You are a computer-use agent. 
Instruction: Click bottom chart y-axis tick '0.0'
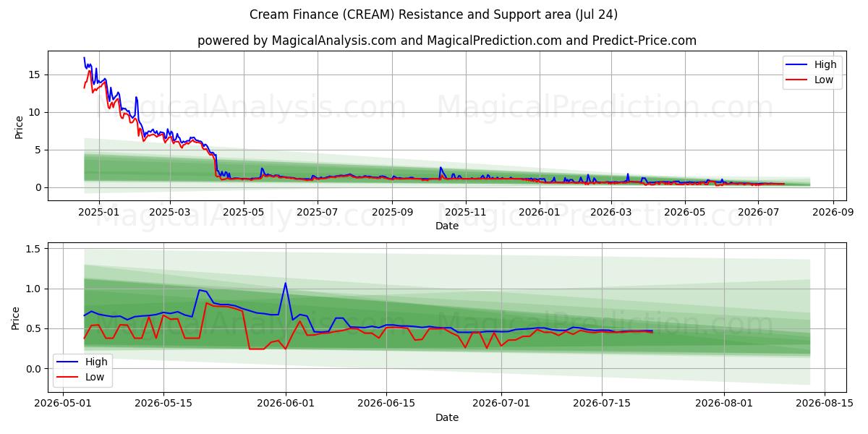pyautogui.click(x=35, y=369)
